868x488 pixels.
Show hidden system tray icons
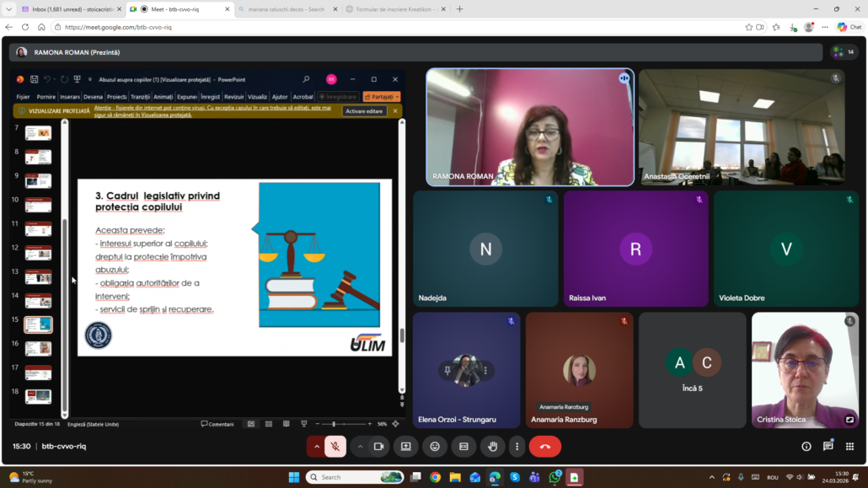[x=711, y=477]
